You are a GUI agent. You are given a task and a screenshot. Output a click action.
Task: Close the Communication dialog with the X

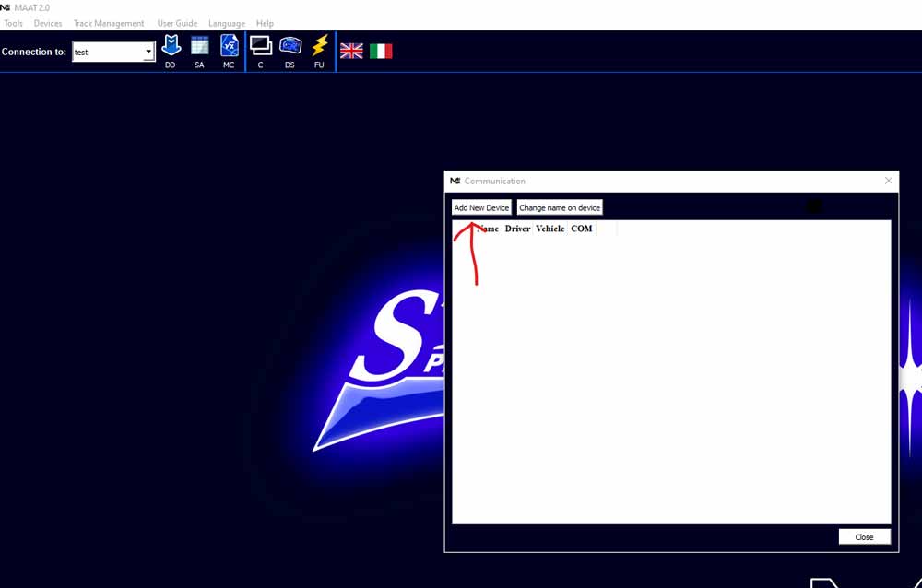pos(889,181)
